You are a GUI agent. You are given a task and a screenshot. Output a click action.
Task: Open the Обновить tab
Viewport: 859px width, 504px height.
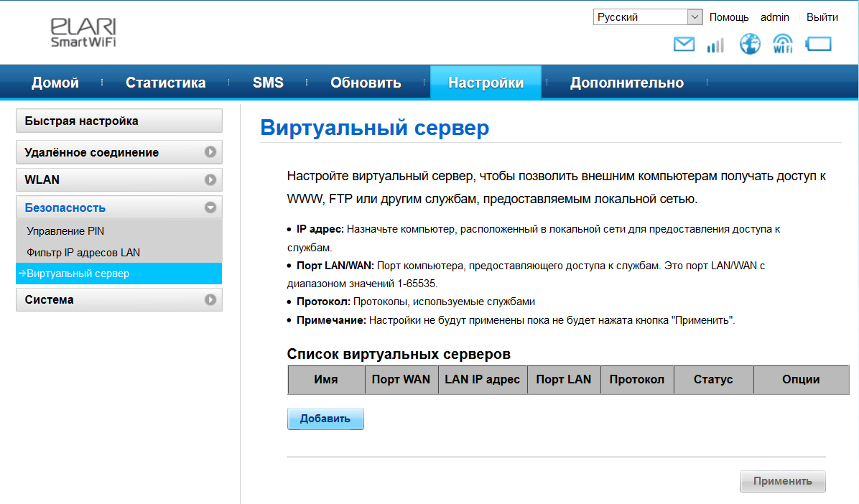coord(366,83)
